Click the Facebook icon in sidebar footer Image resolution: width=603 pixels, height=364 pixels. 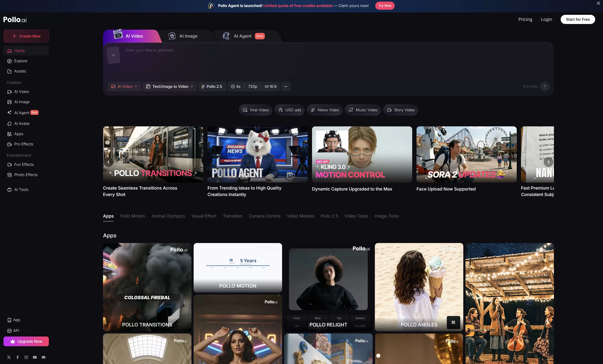(x=18, y=357)
